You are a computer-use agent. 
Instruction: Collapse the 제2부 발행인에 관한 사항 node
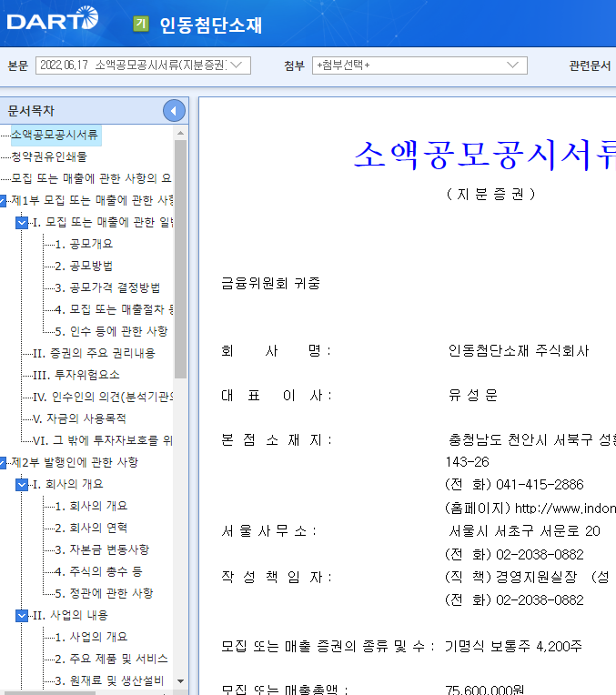pos(3,463)
